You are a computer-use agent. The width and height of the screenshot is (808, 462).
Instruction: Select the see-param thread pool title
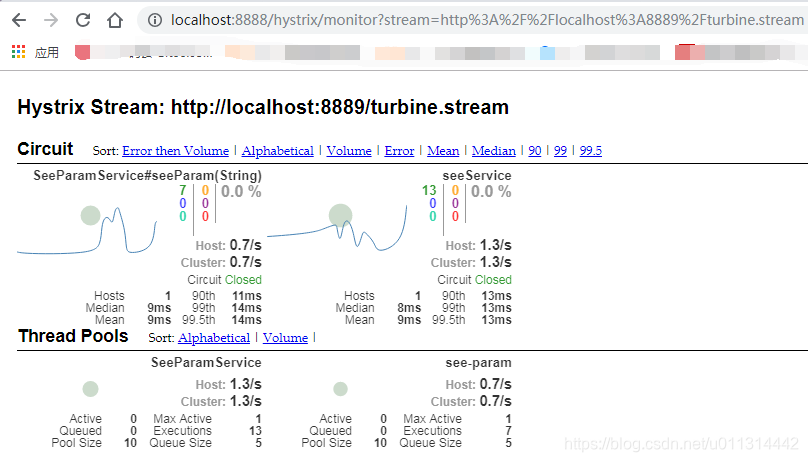pyautogui.click(x=479, y=363)
